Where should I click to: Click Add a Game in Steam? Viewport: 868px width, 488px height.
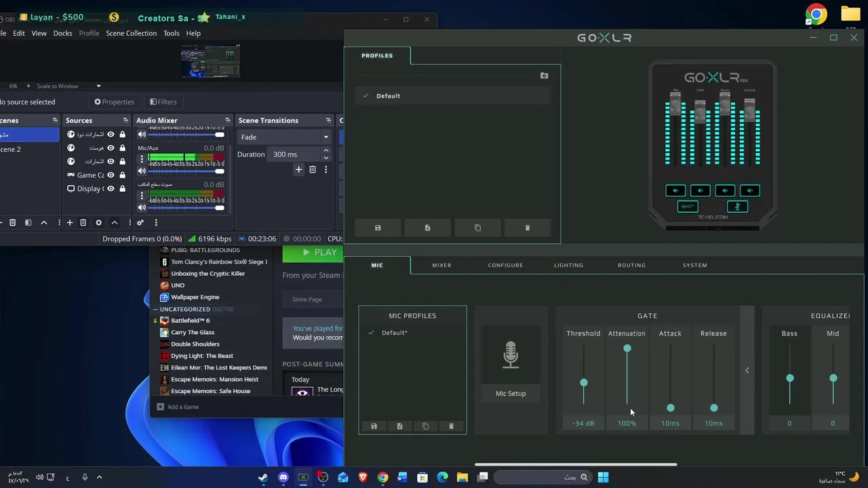(178, 407)
